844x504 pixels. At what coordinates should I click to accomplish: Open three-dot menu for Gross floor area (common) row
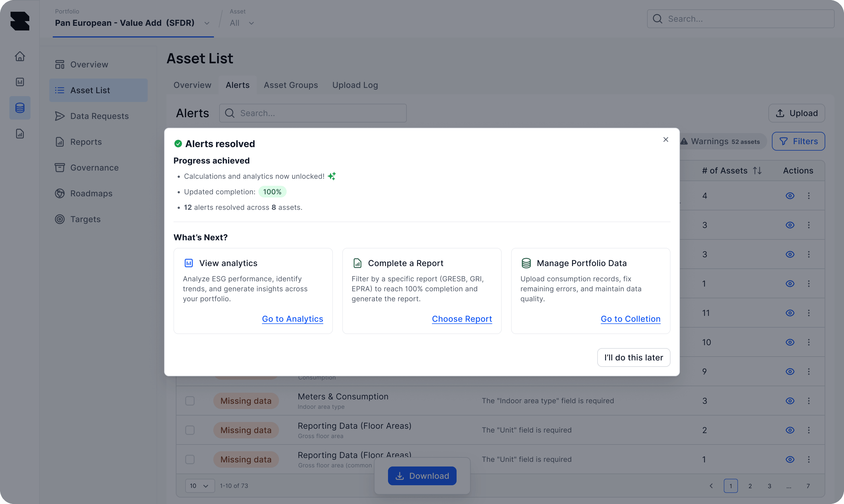pos(809,459)
